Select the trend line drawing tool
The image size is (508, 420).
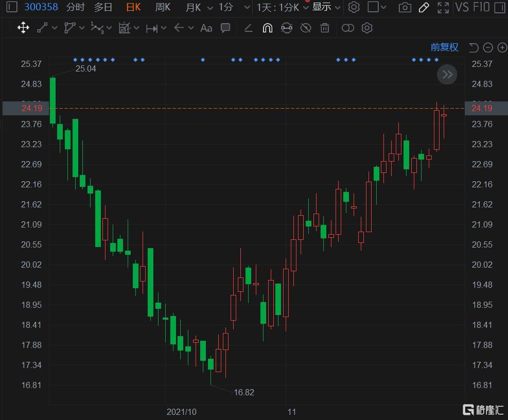coord(42,28)
